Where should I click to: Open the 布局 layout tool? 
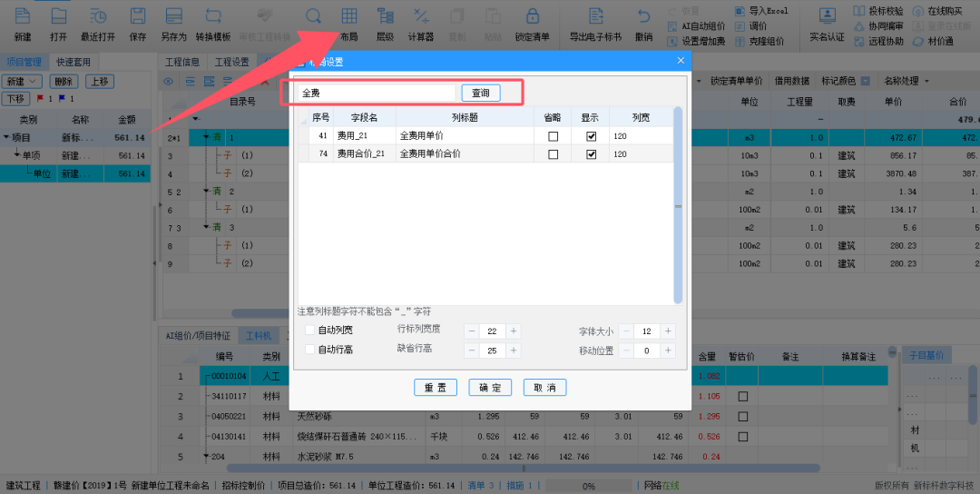348,24
